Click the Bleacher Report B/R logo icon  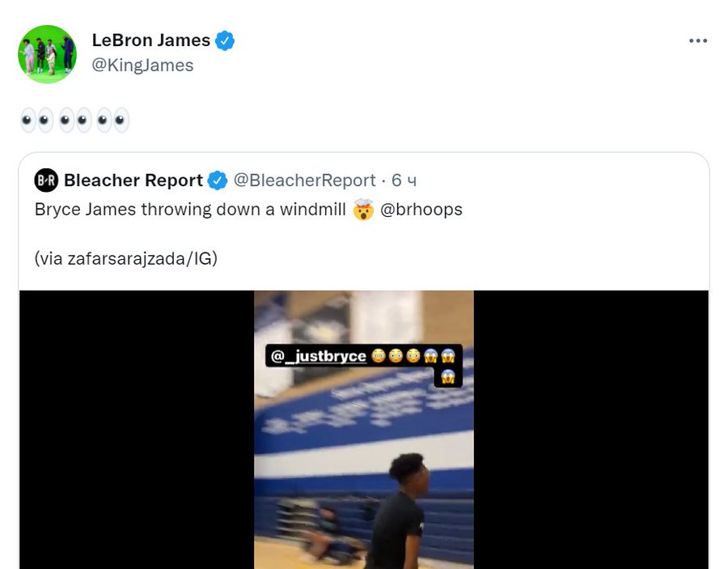point(46,180)
